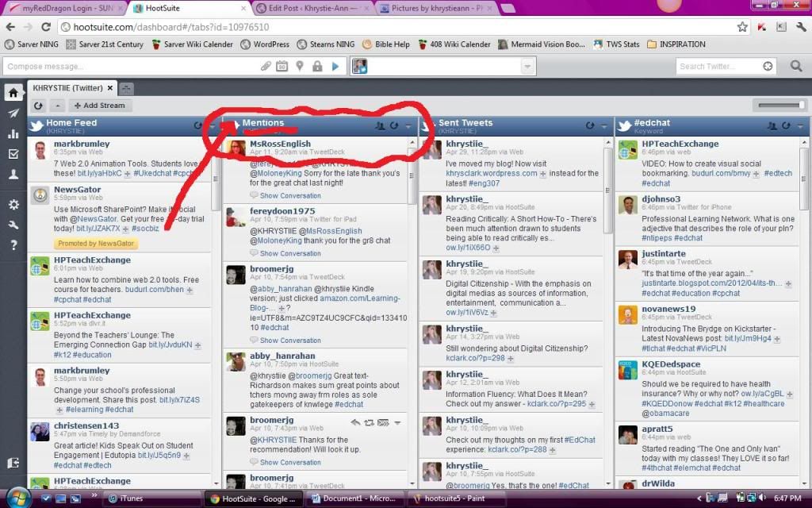Open the refresh interval dropdown beside Add Stream
Image resolution: width=812 pixels, height=508 pixels.
click(x=57, y=106)
